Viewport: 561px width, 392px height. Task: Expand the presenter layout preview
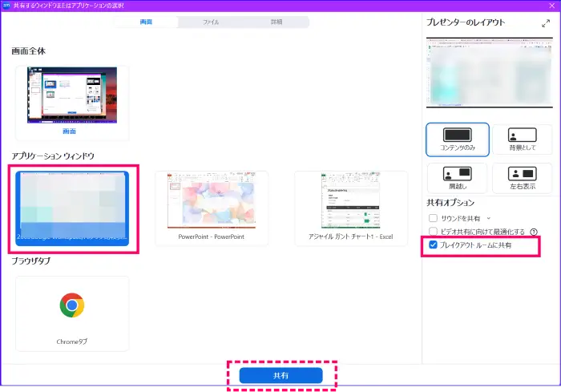coord(546,23)
